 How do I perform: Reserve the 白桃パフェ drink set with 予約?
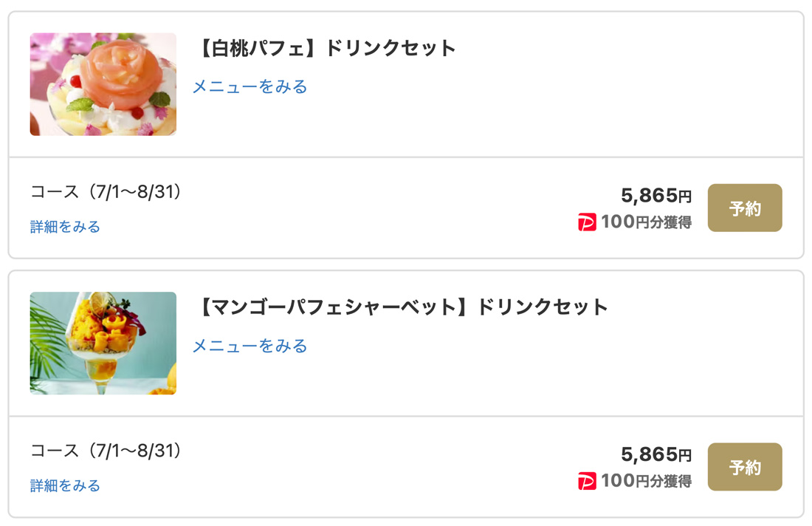pyautogui.click(x=745, y=208)
